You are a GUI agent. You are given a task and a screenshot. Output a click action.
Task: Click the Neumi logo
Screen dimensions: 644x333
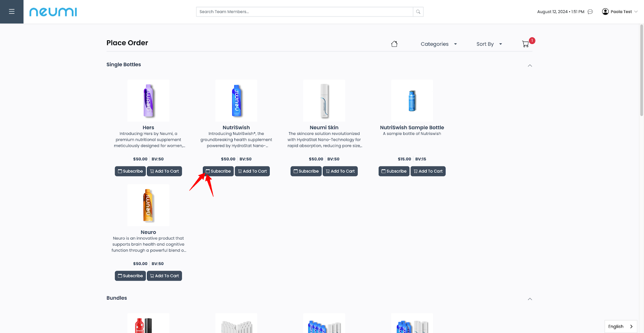point(53,12)
